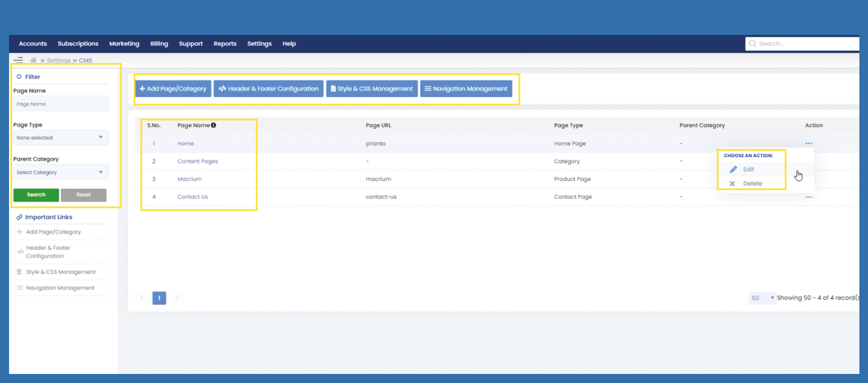Screen dimensions: 868x383
Task: Click the Page Name info icon
Action: [x=214, y=125]
